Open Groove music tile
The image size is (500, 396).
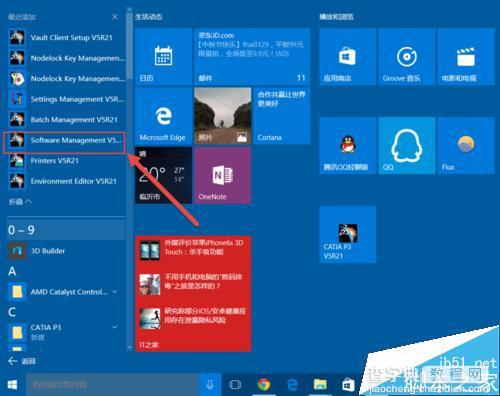(407, 56)
